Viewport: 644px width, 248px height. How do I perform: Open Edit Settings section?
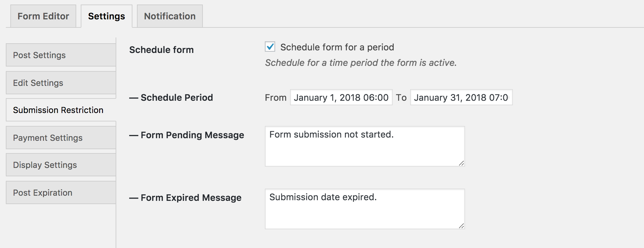[61, 83]
